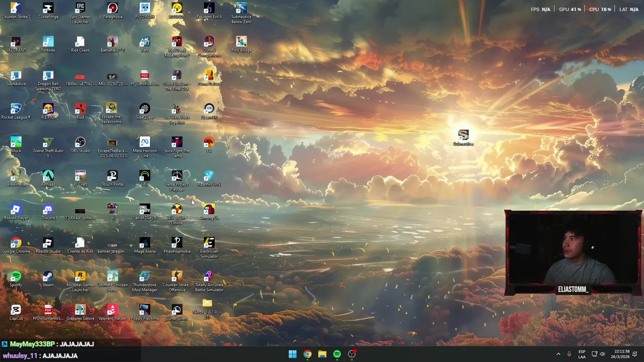Viewport: 644px width, 362px height.
Task: Click the Lunar Client icon
Action: point(177,313)
